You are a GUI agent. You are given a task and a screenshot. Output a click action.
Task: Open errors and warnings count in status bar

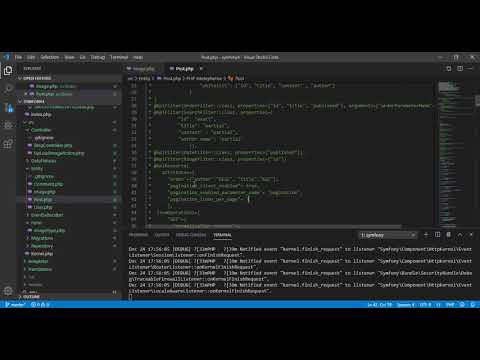click(40, 304)
